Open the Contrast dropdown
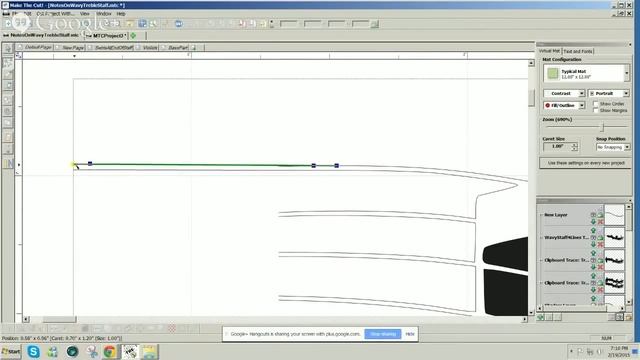The image size is (640, 360). coord(564,93)
